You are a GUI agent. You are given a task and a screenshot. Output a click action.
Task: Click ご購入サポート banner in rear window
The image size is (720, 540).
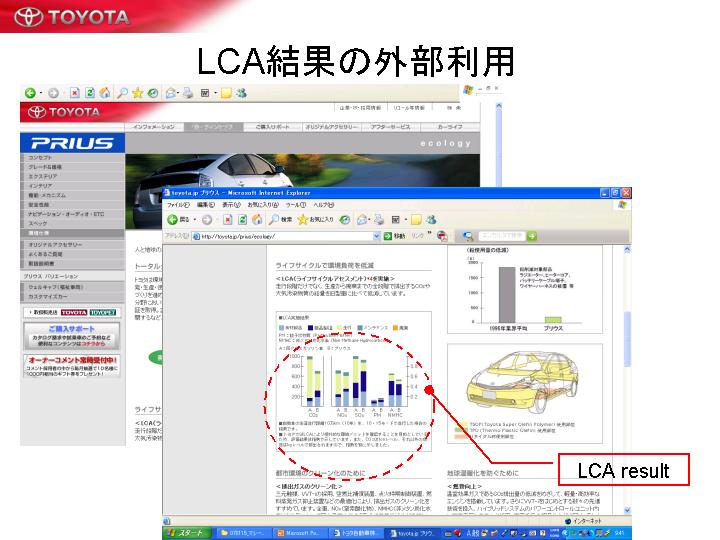point(72,336)
